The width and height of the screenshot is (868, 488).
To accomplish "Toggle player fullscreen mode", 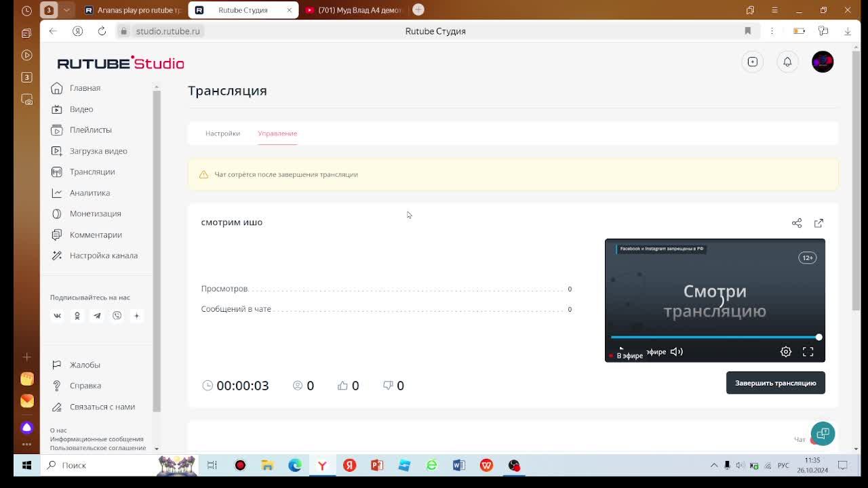I will click(x=808, y=352).
